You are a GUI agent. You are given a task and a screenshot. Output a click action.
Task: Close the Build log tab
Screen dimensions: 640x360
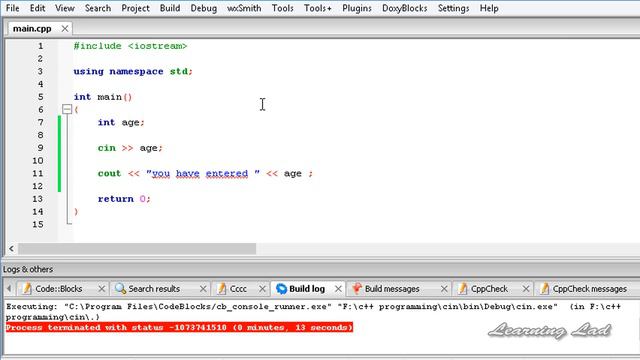(x=338, y=289)
